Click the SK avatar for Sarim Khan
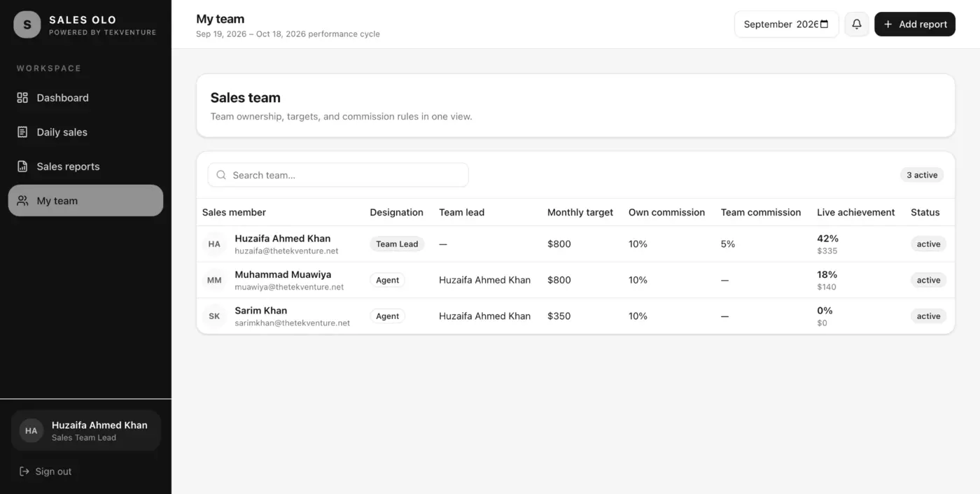This screenshot has height=494, width=980. (x=214, y=316)
